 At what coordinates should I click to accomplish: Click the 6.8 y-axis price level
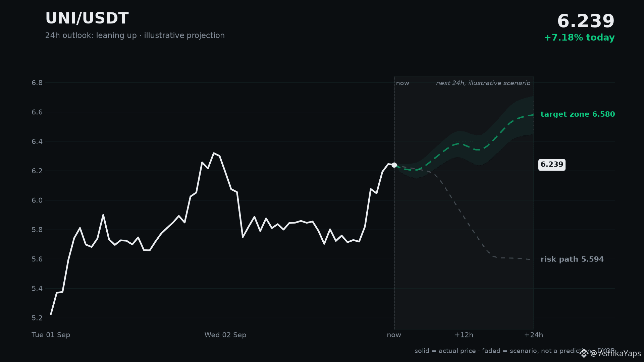point(37,83)
